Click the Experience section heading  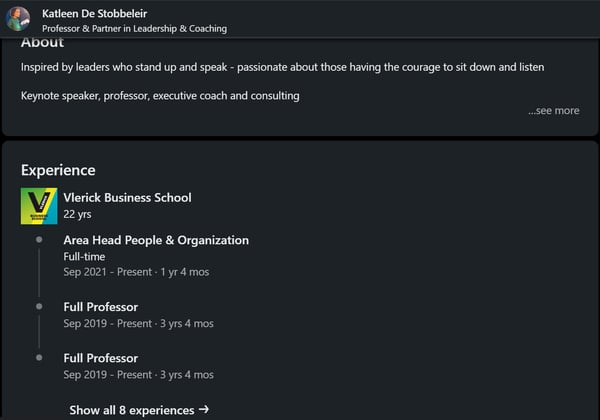[x=58, y=171]
